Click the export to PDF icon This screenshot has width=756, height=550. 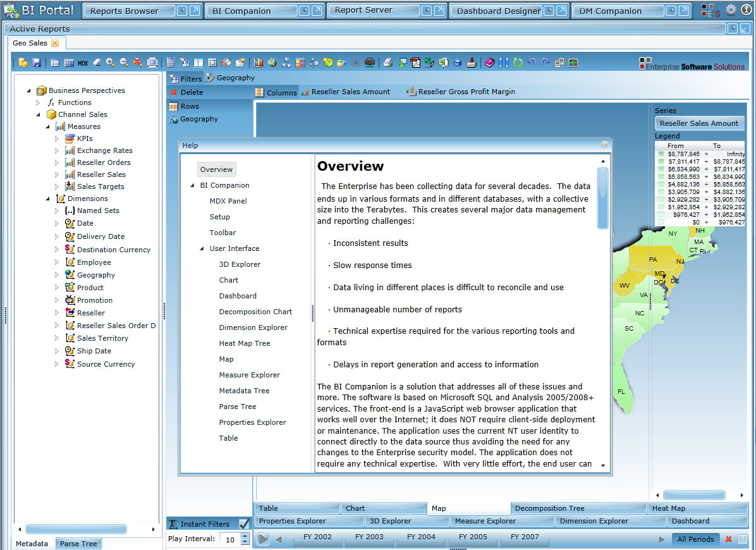[x=415, y=63]
